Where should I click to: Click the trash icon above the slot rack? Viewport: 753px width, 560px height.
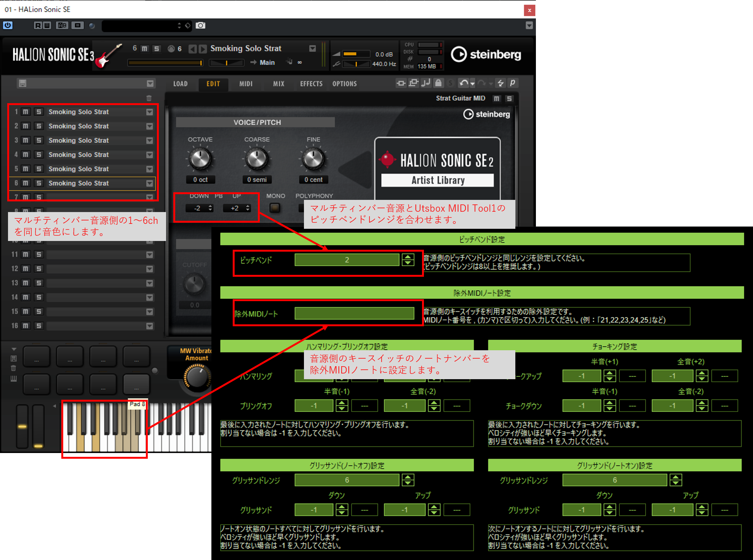coord(149,98)
